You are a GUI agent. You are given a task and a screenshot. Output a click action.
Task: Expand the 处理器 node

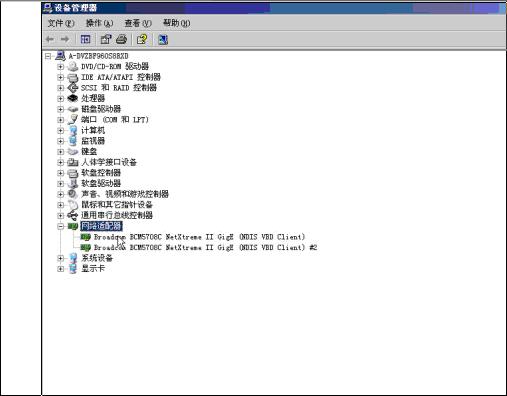click(x=60, y=99)
